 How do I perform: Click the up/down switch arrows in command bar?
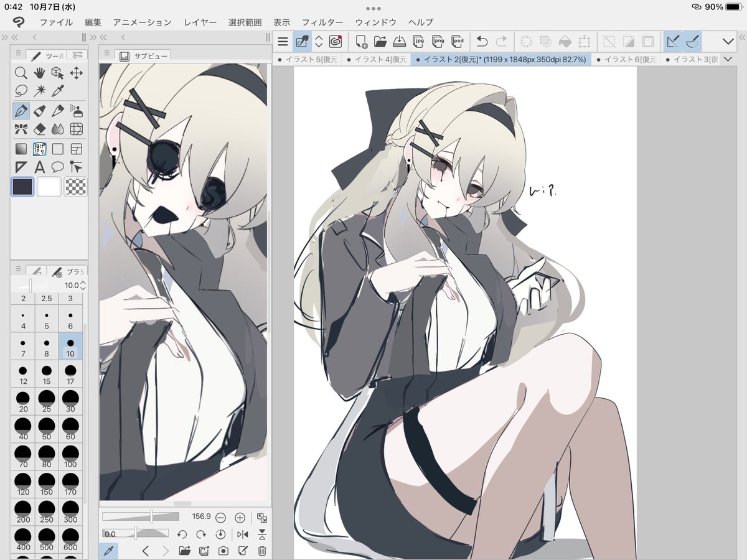point(319,42)
